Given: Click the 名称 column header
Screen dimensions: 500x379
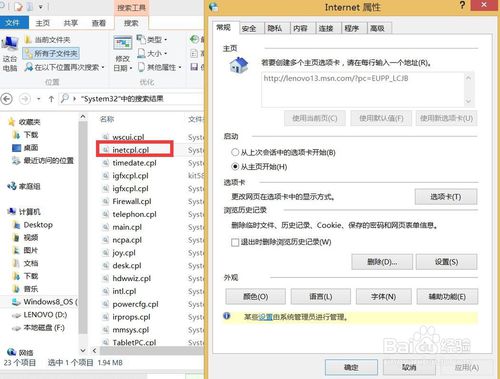Looking at the screenshot, I should (x=107, y=119).
